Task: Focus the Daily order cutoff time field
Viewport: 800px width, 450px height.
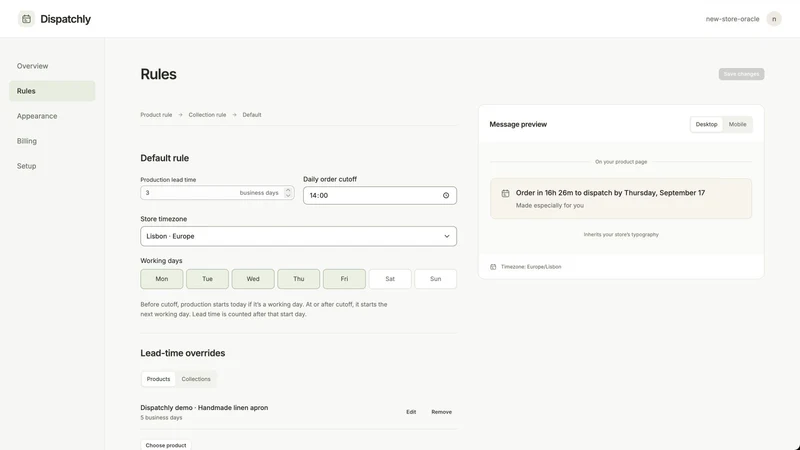Action: click(x=380, y=195)
